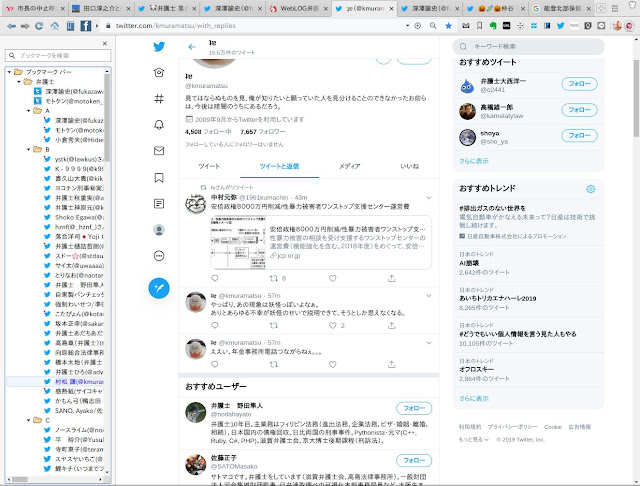Click さらに表示 under trends
Image resolution: width=640 pixels, height=486 pixels.
tap(473, 398)
